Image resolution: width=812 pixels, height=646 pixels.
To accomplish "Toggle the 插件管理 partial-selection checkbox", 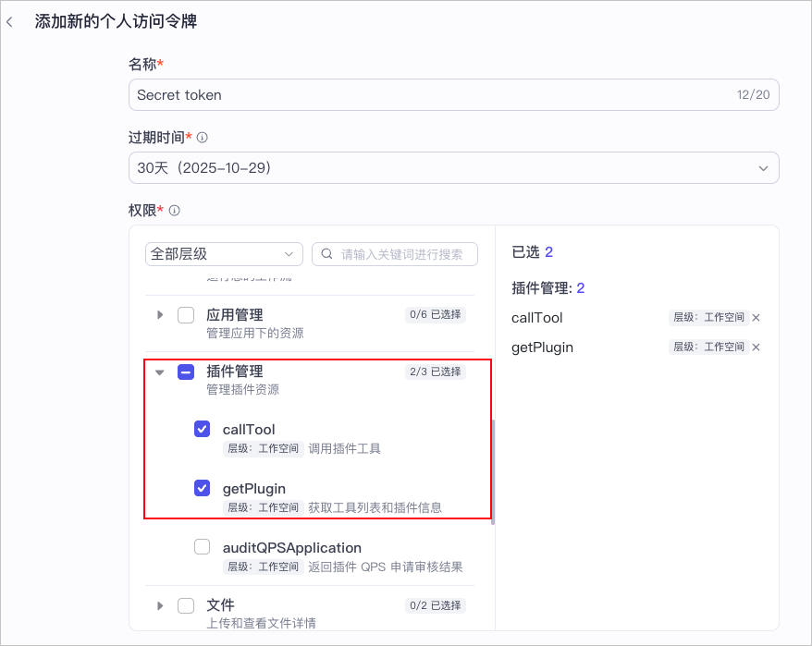I will coord(186,372).
